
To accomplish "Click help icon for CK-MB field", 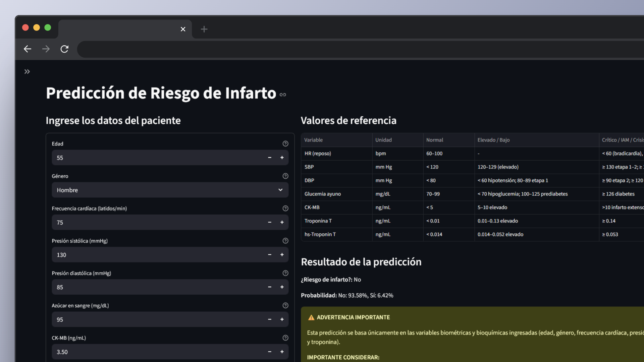I will pos(285,338).
